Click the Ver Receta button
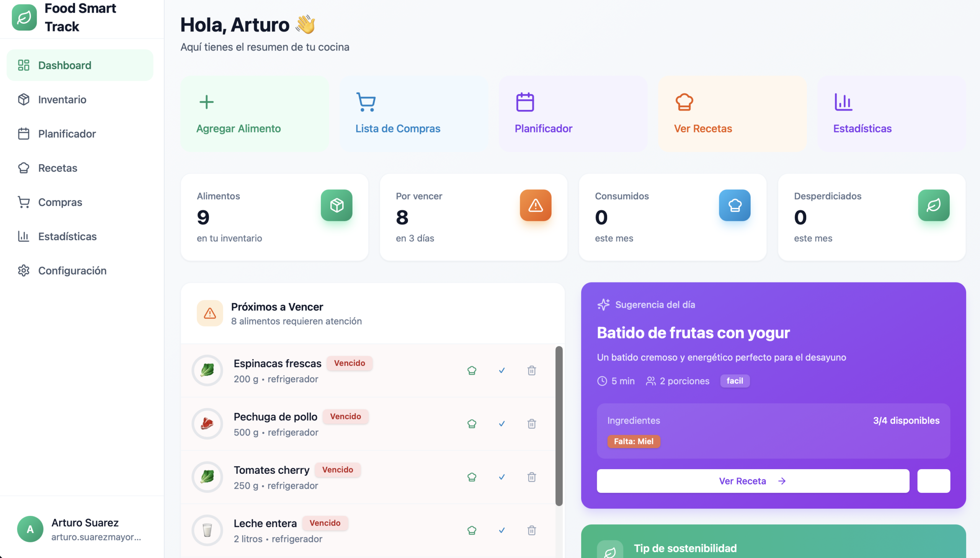Viewport: 980px width, 558px height. coord(752,481)
